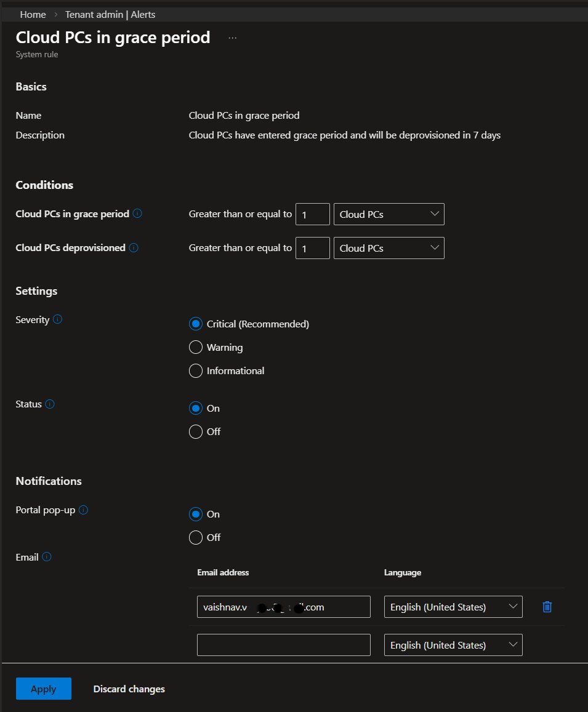Click the 'Notifications' section heading
This screenshot has width=588, height=712.
point(49,481)
